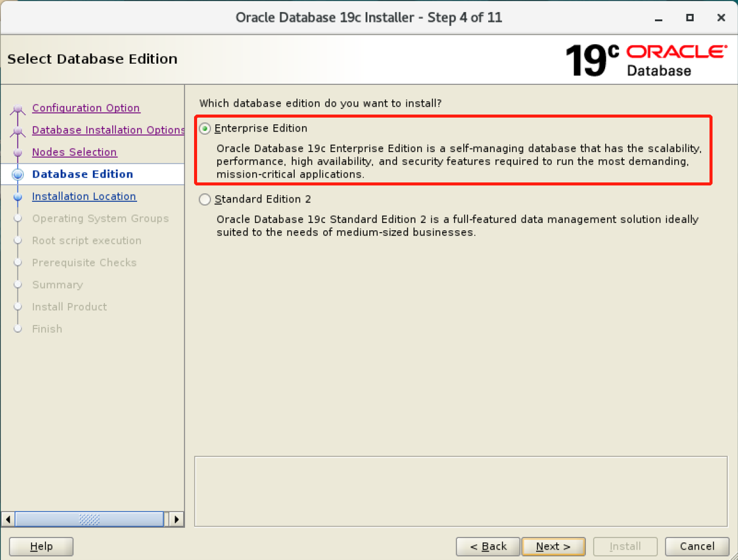Jump to the Installation Location step
Viewport: 738px width, 560px height.
(x=84, y=196)
